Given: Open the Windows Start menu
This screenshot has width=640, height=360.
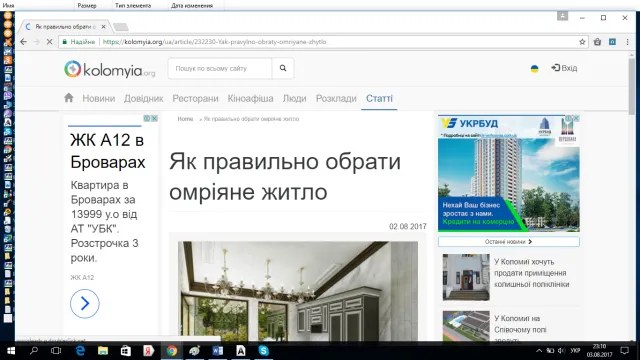Looking at the screenshot, I should (x=11, y=351).
